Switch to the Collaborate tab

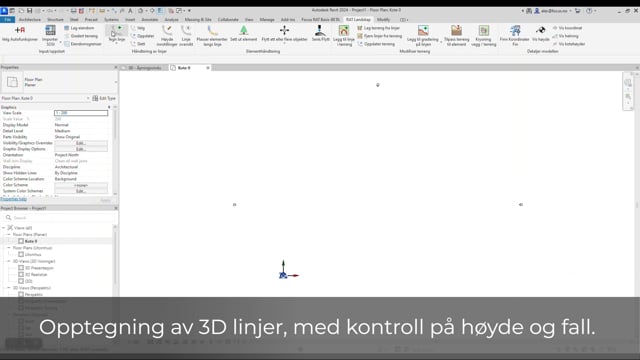point(228,20)
